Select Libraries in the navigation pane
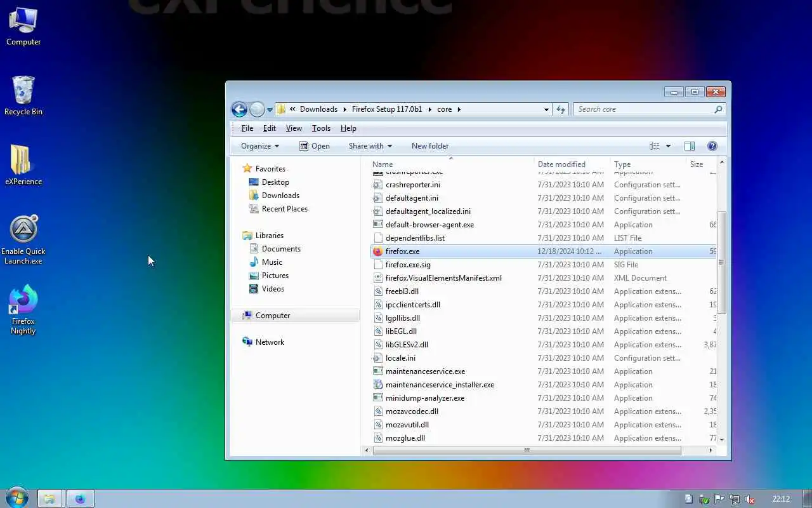Image resolution: width=812 pixels, height=508 pixels. click(x=270, y=236)
